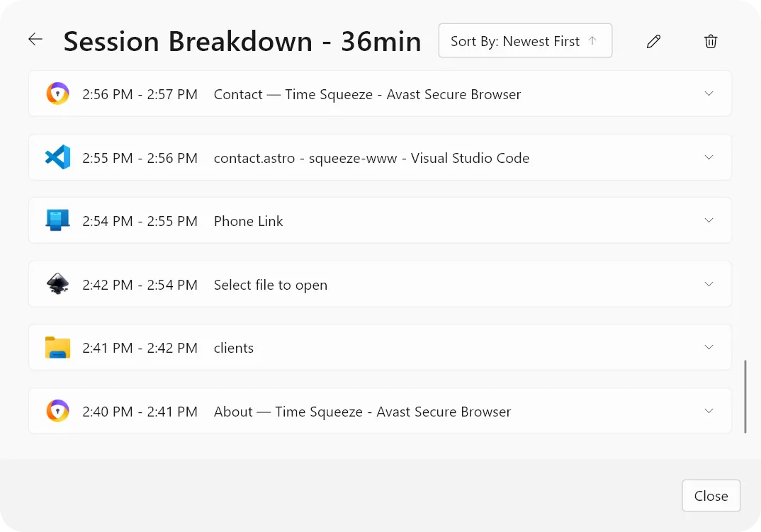Screen dimensions: 761x532
Task: Select the 2:42 PM - 2:54 PM time range
Action: [140, 285]
